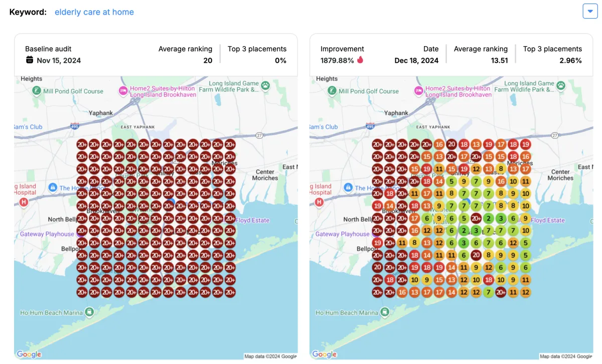
Task: Open the 'elderly care at home' keyword link
Action: pyautogui.click(x=94, y=12)
